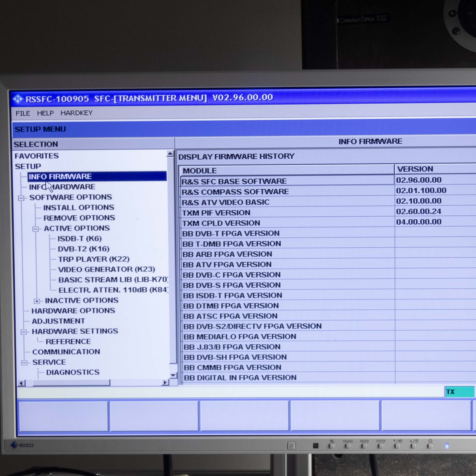
Task: Click DISPLAY FIRMWARE HISTORY
Action: 236,156
